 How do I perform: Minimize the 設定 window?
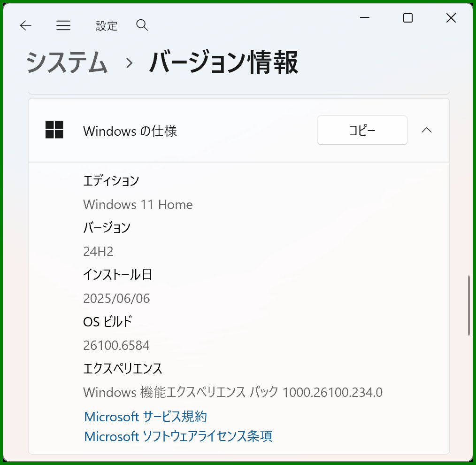coord(365,18)
